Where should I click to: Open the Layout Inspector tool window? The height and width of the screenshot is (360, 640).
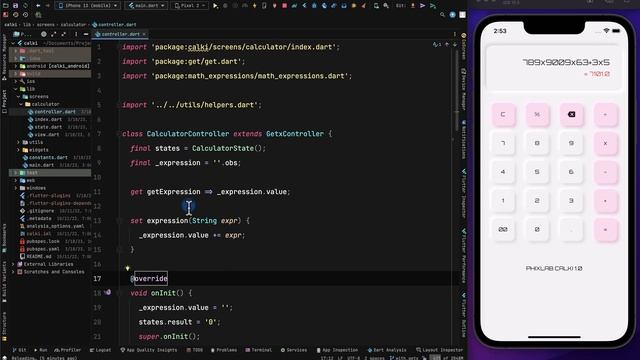click(x=439, y=350)
